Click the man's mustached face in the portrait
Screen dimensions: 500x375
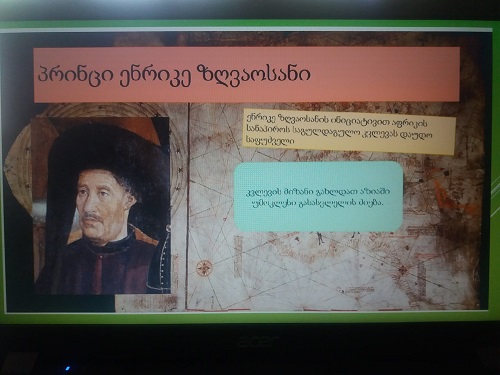click(100, 207)
